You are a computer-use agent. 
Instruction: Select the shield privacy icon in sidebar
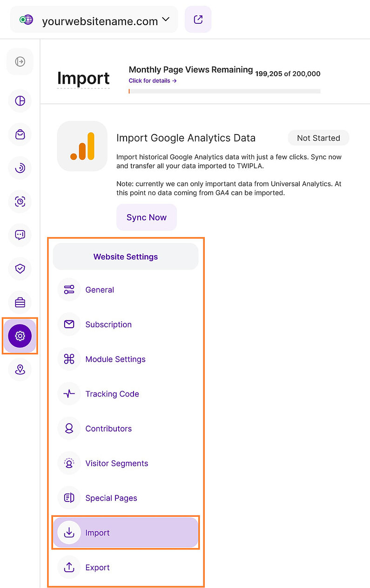[x=20, y=269]
